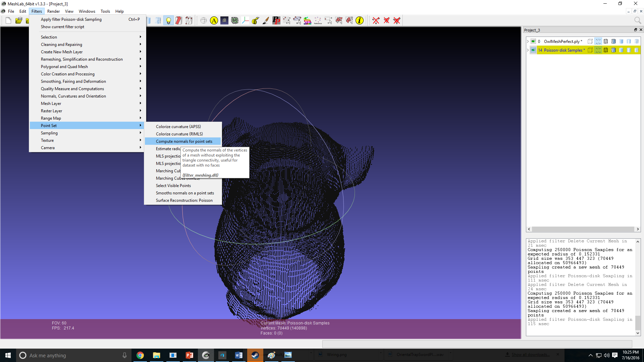Image resolution: width=644 pixels, height=362 pixels.
Task: Choose Compute normals for point sets
Action: coord(183,141)
